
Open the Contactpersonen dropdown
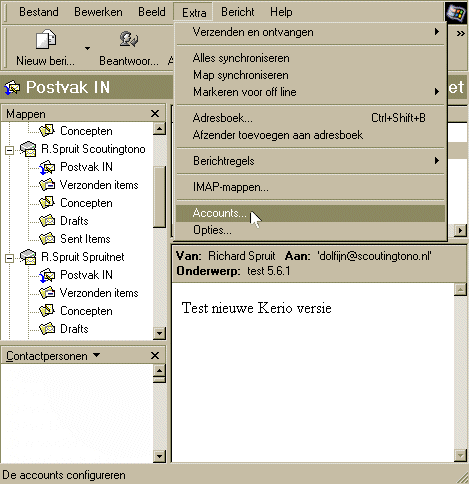pos(96,355)
